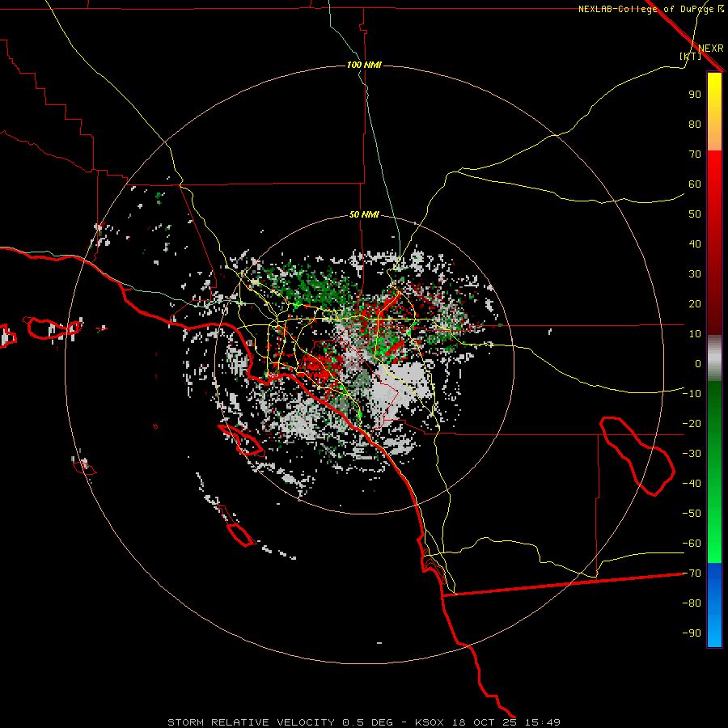This screenshot has width=728, height=728.
Task: Click the [KT] units label
Action: click(691, 56)
